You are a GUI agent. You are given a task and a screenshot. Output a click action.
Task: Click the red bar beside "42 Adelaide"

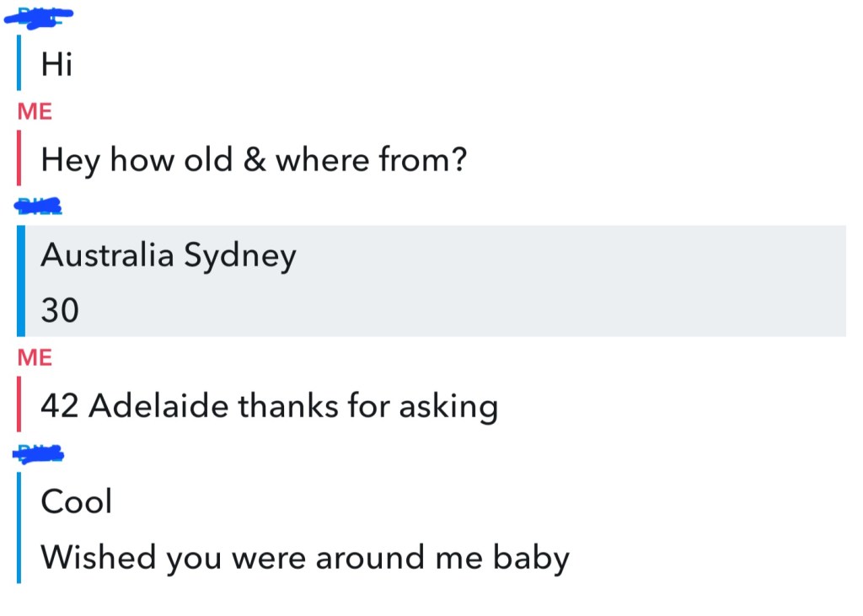click(19, 405)
